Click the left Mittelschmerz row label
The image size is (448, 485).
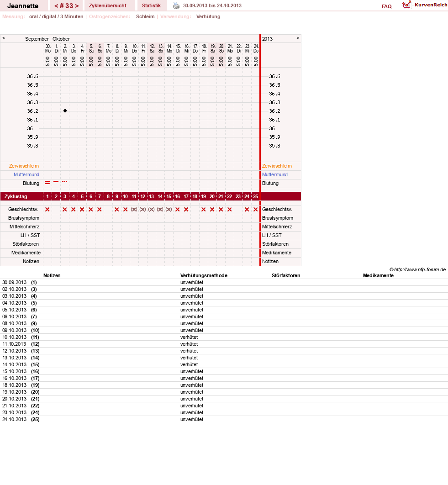point(25,227)
